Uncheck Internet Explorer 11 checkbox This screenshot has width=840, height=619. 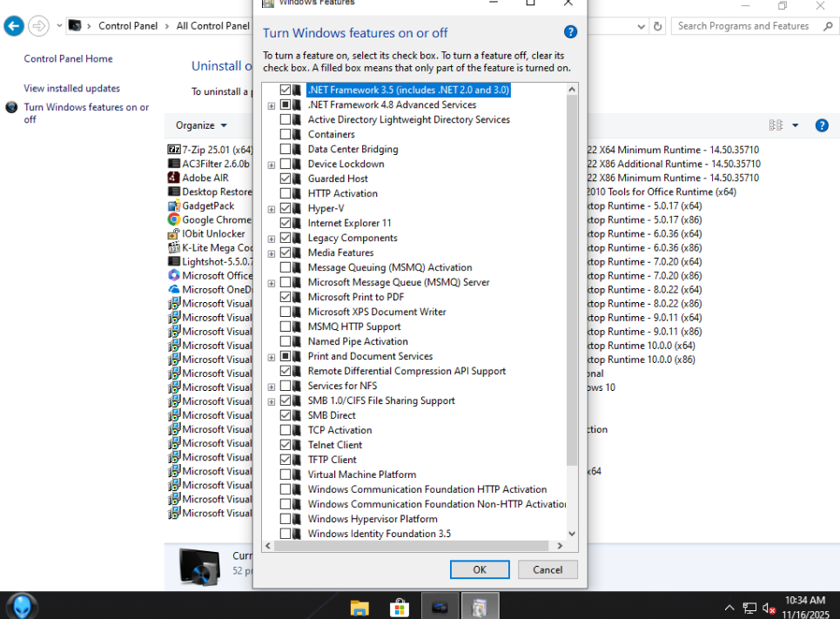coord(285,223)
